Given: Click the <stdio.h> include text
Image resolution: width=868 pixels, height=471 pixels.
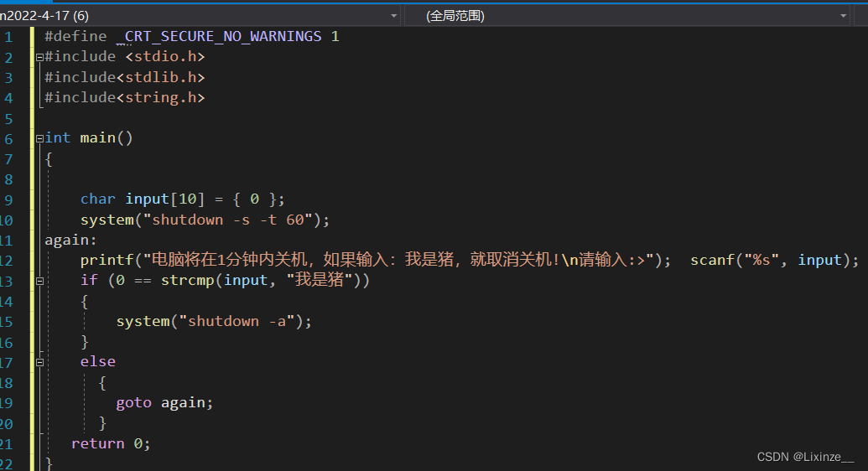Looking at the screenshot, I should coord(165,57).
